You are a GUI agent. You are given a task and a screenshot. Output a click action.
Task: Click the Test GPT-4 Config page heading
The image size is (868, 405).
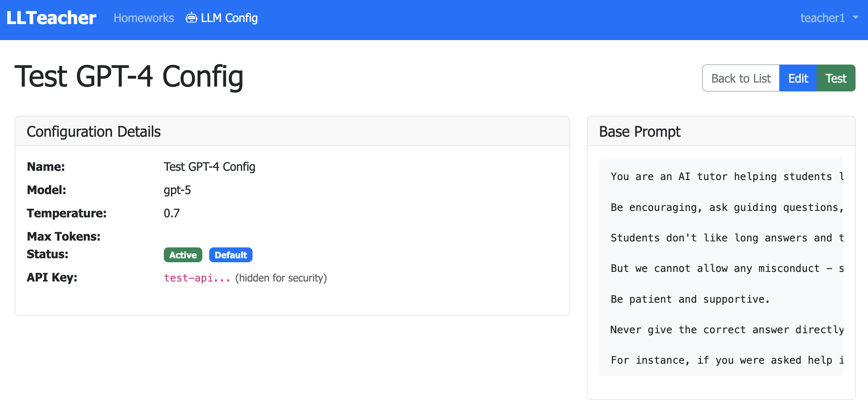(x=129, y=77)
